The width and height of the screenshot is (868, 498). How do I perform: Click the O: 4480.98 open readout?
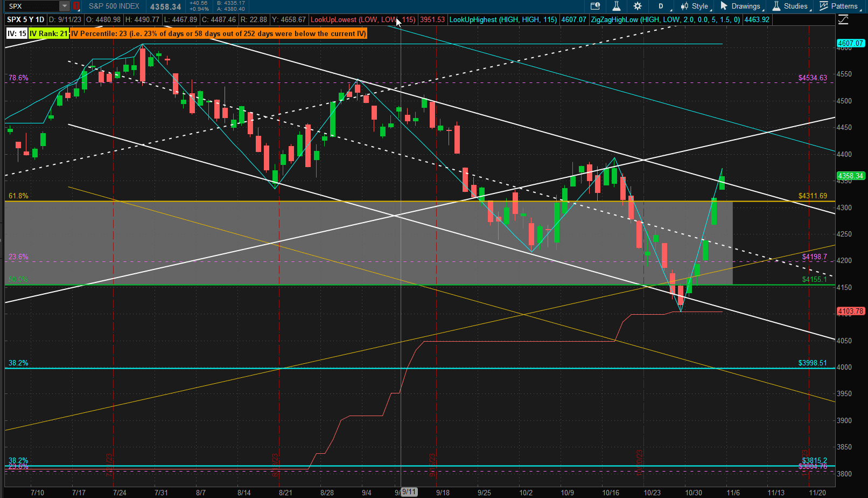pos(104,19)
